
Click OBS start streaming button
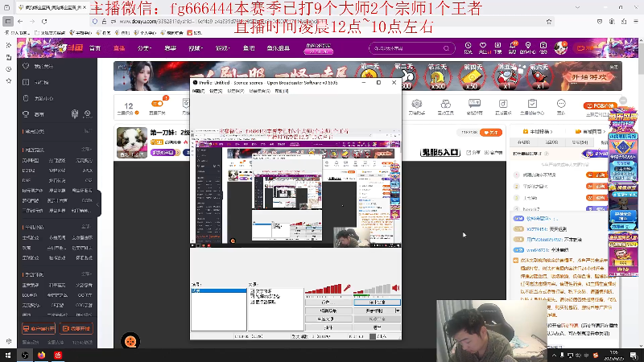point(377,302)
